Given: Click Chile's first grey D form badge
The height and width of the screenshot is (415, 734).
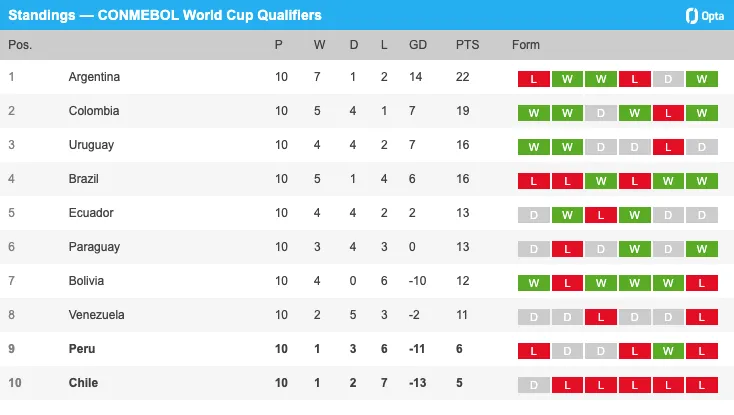Looking at the screenshot, I should (534, 385).
